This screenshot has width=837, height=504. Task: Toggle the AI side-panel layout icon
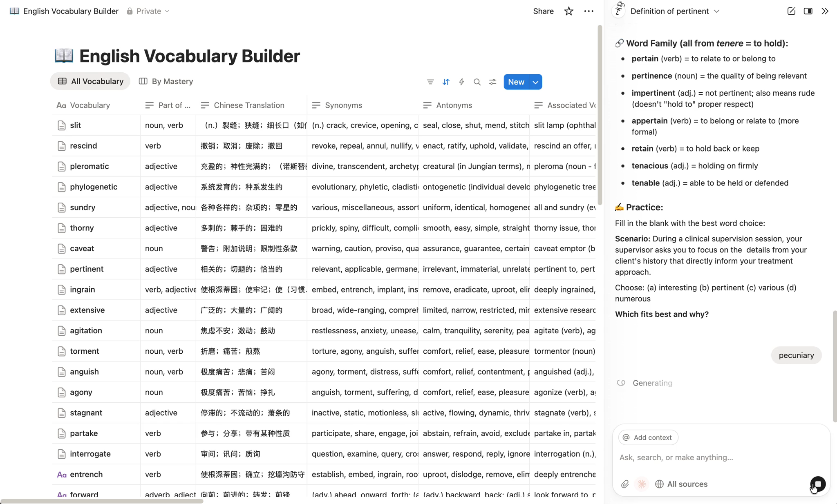point(808,11)
